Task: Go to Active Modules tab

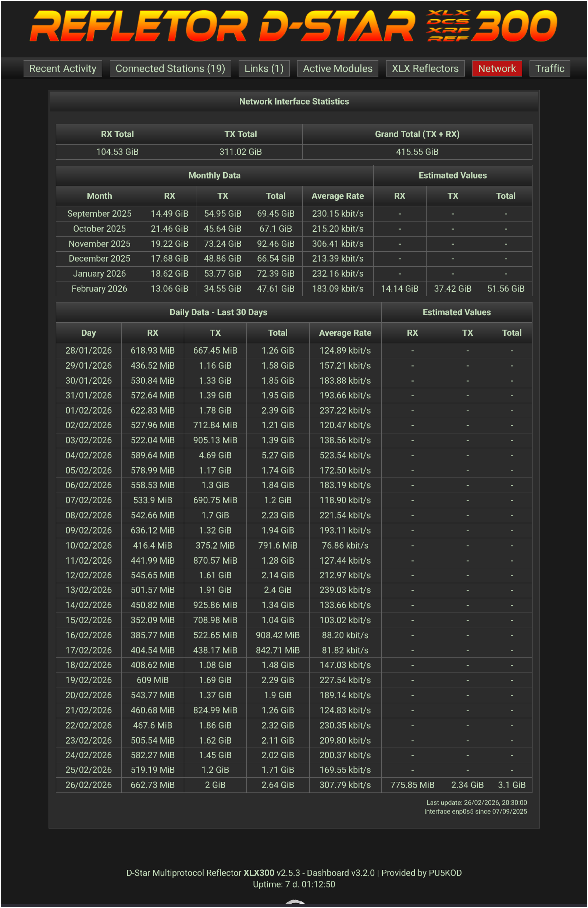Action: click(x=337, y=69)
